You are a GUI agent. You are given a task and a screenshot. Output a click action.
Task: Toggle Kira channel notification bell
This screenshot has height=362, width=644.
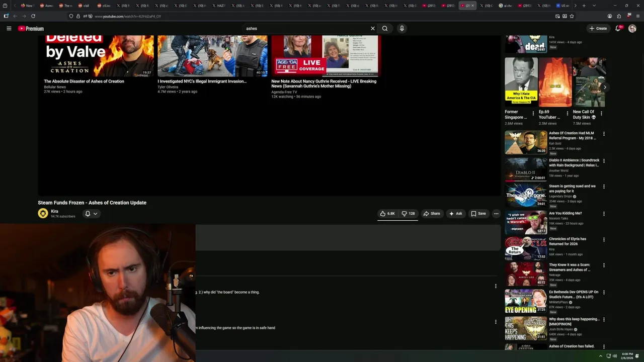click(x=88, y=214)
